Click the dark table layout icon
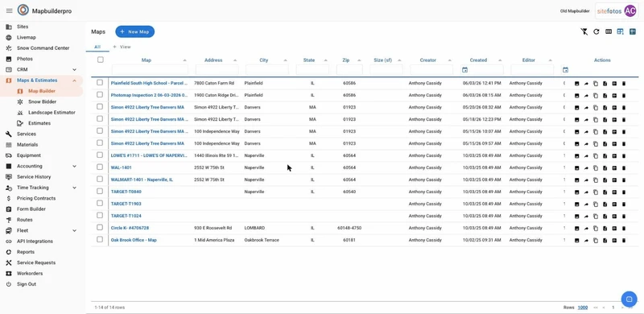Image resolution: width=644 pixels, height=314 pixels. (633, 31)
